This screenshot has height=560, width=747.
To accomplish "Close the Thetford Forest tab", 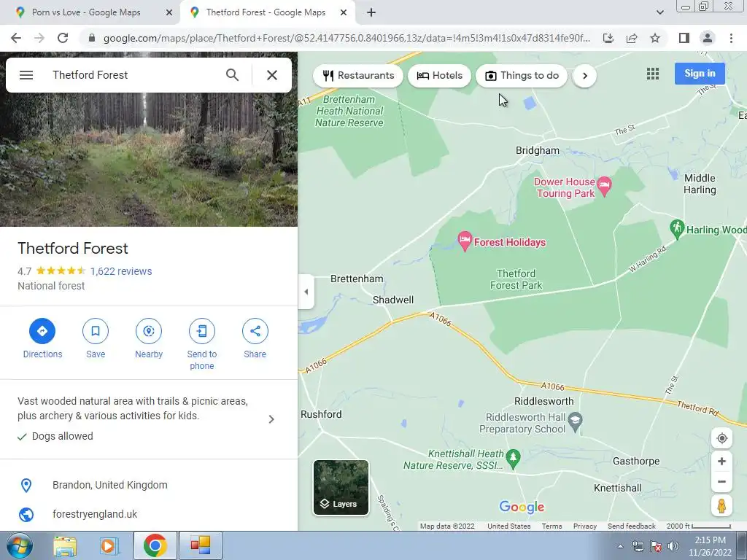I will (x=344, y=13).
